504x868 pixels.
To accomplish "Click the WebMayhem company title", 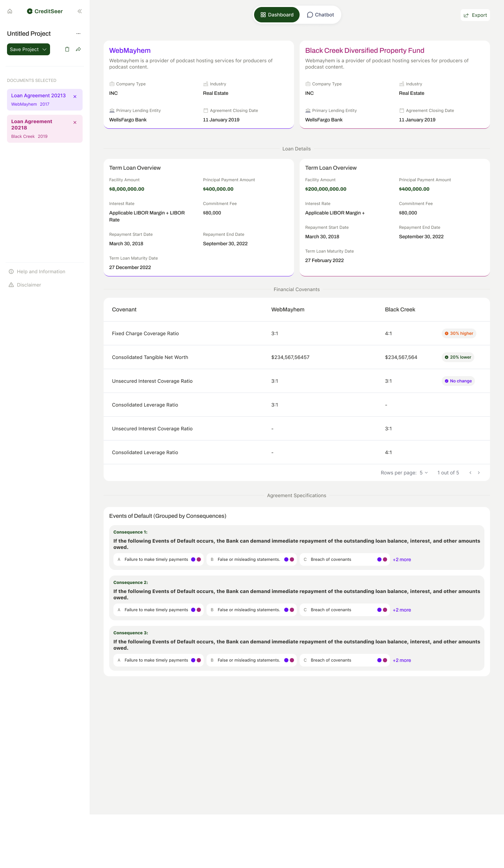I will click(130, 50).
